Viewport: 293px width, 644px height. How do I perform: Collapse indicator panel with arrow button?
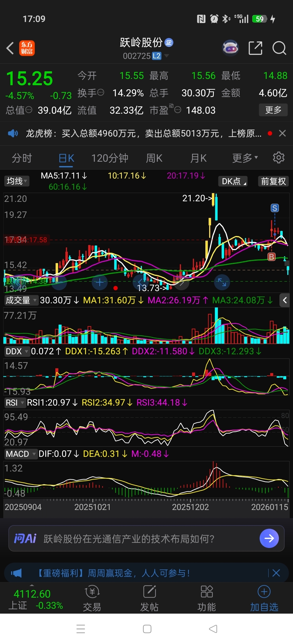[285, 300]
